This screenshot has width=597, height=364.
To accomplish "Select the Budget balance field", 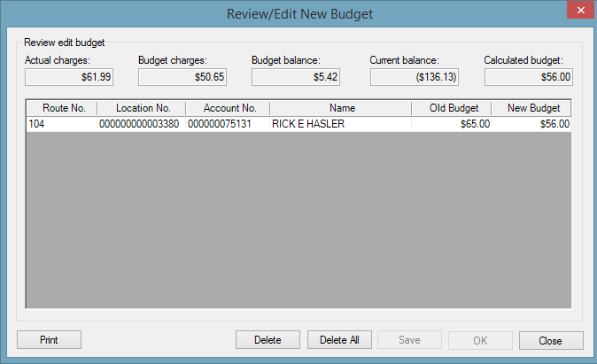I will (x=296, y=77).
